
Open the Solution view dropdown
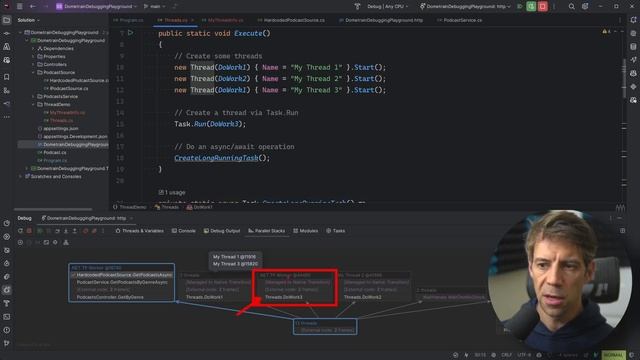click(x=29, y=20)
